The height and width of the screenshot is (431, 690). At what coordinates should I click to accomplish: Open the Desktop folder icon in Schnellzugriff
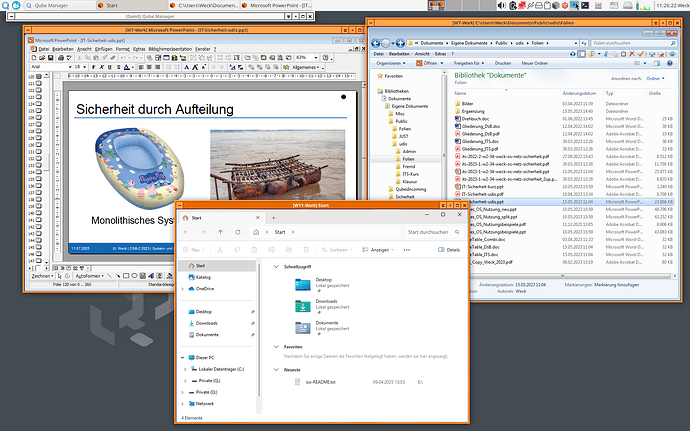point(301,285)
